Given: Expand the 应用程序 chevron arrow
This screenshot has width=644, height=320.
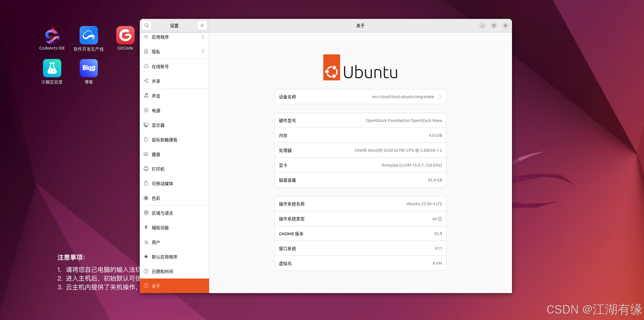Looking at the screenshot, I should pyautogui.click(x=203, y=37).
